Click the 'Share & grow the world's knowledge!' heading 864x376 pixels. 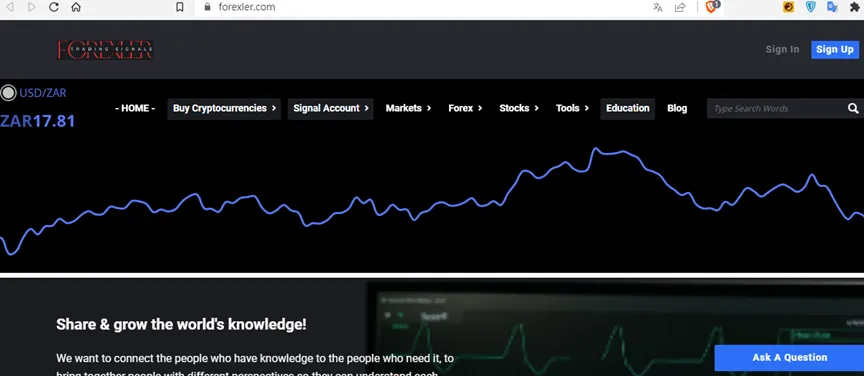[181, 324]
